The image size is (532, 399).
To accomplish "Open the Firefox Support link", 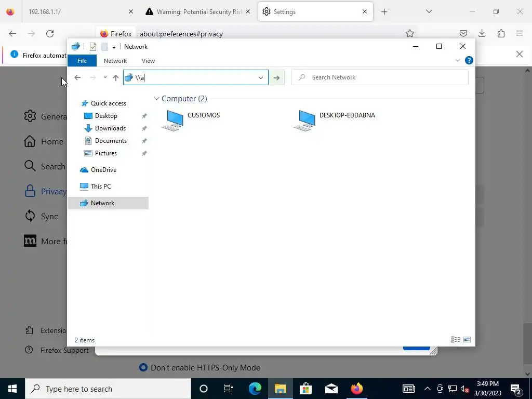I will pos(57,350).
